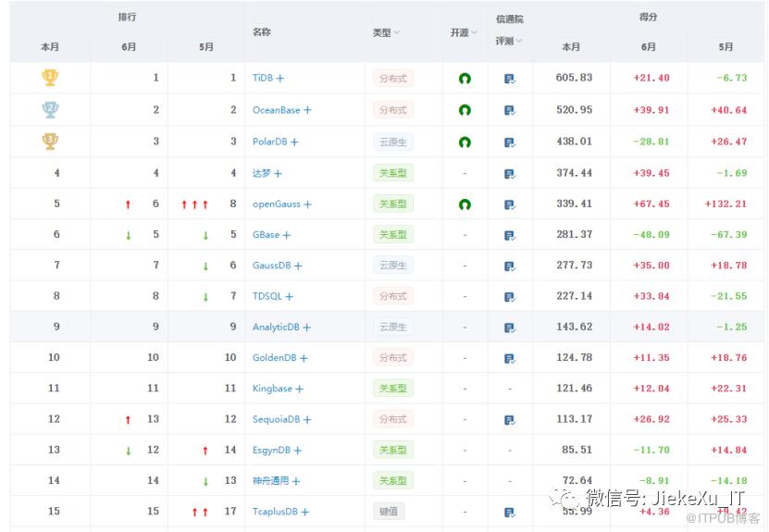Click the open-source icon in openGauss row
769x532 pixels.
465,204
